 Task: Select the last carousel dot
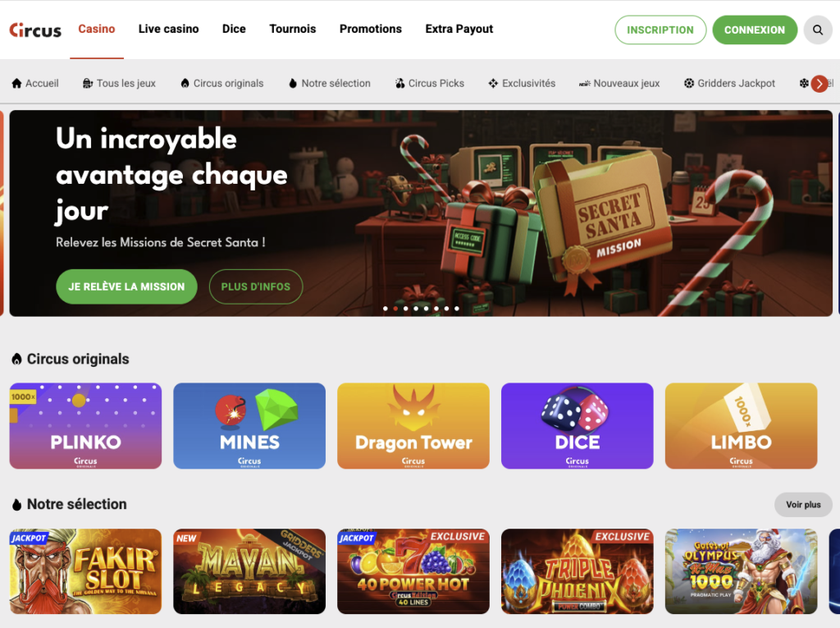click(456, 309)
